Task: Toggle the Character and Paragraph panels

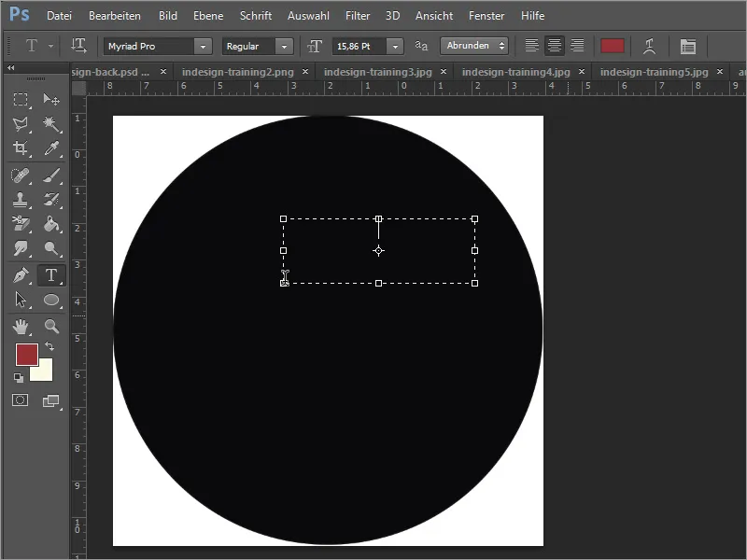Action: (688, 46)
